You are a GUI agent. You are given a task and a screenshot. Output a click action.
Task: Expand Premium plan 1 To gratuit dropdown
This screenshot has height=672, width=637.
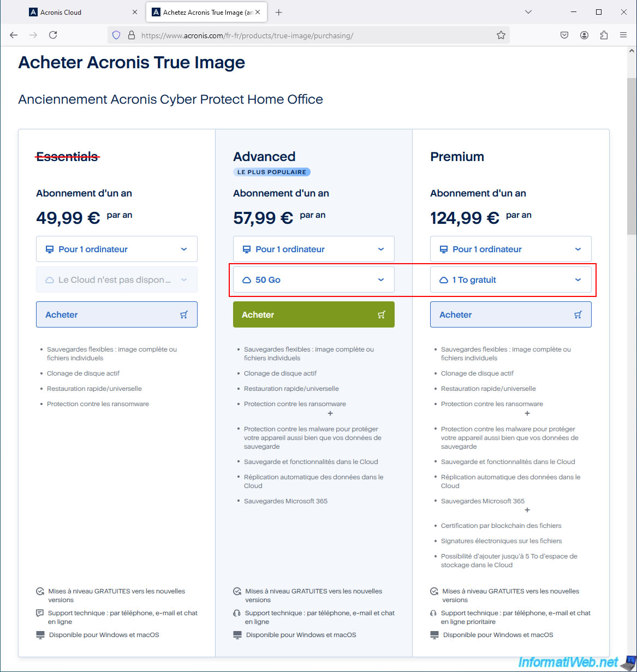coord(510,279)
